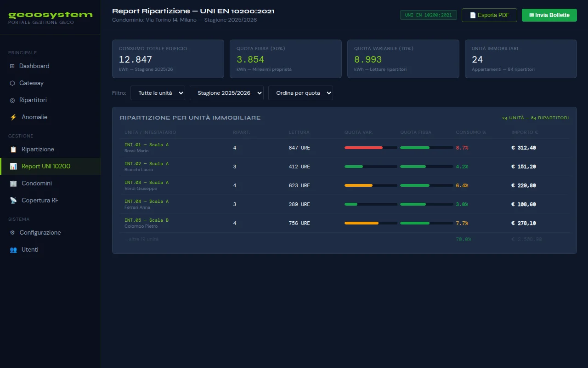Click the Anomalie lightning bolt icon
Image resolution: width=588 pixels, height=368 pixels.
13,117
